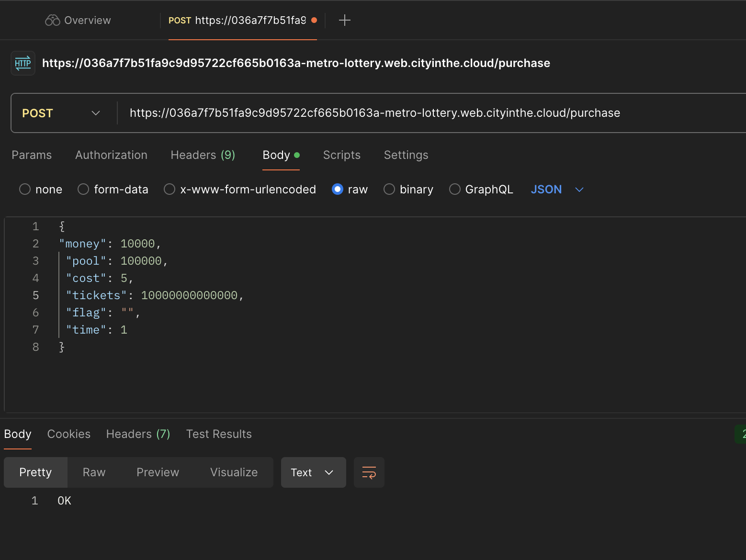Image resolution: width=746 pixels, height=560 pixels.
Task: Select the none body type radio
Action: click(25, 190)
